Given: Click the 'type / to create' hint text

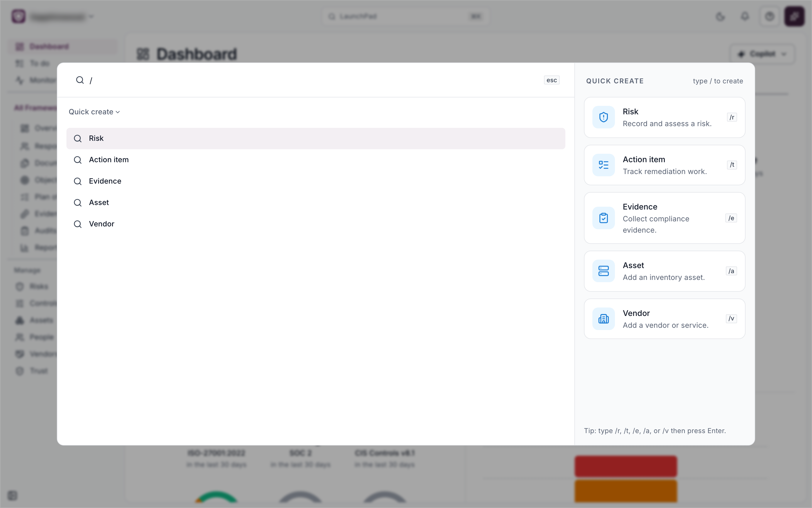Looking at the screenshot, I should (718, 81).
